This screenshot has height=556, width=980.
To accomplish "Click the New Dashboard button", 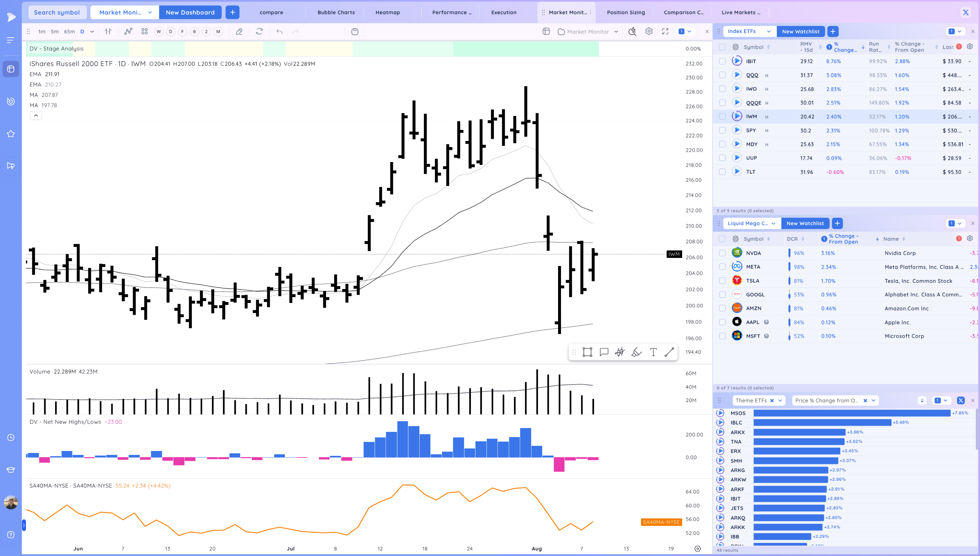I will (x=190, y=12).
